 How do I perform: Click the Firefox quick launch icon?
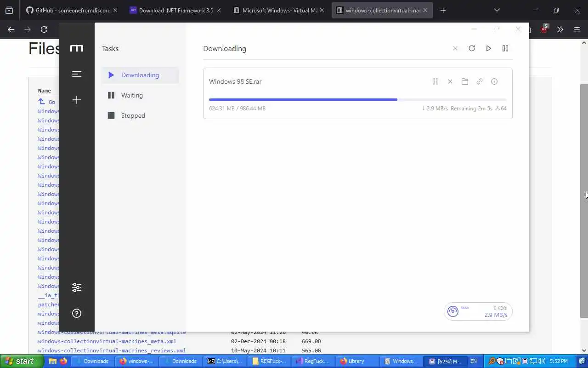coord(63,361)
